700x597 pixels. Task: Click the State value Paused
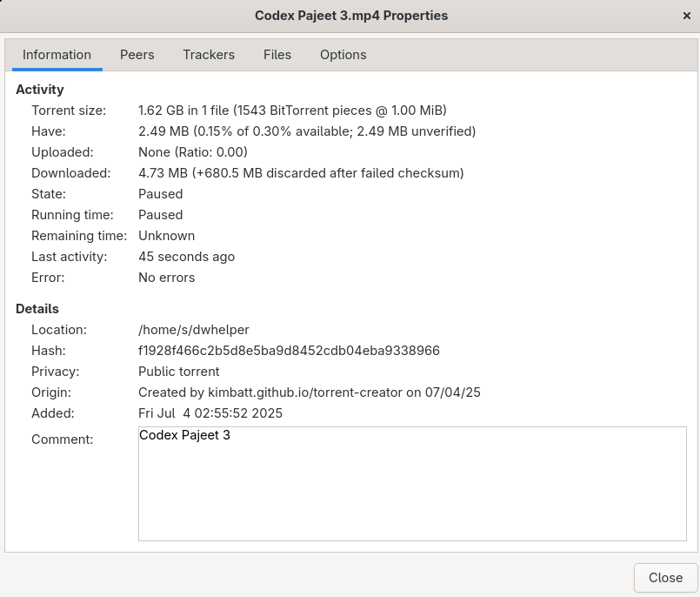tap(160, 194)
